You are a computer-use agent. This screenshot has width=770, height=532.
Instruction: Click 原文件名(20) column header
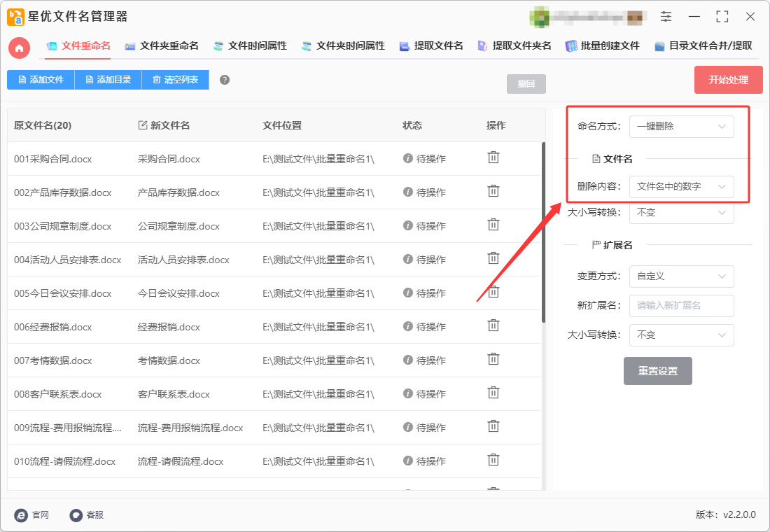coord(43,126)
